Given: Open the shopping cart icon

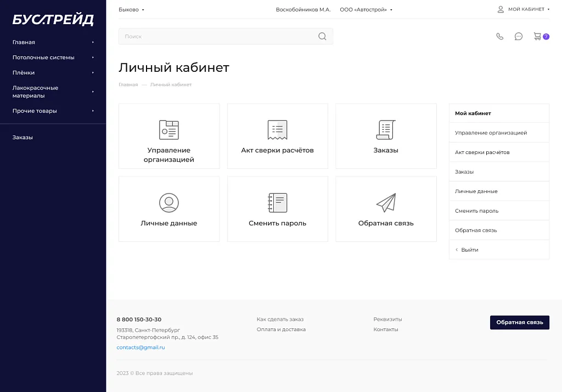Looking at the screenshot, I should coord(537,37).
